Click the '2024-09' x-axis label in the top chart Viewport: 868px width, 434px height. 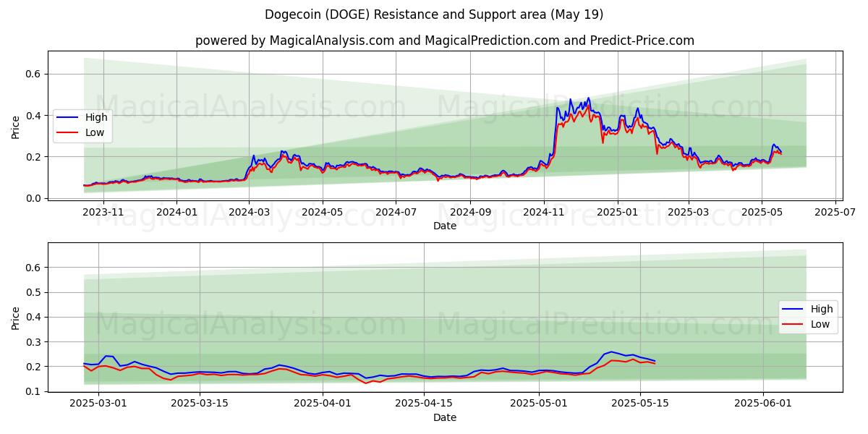(x=470, y=212)
